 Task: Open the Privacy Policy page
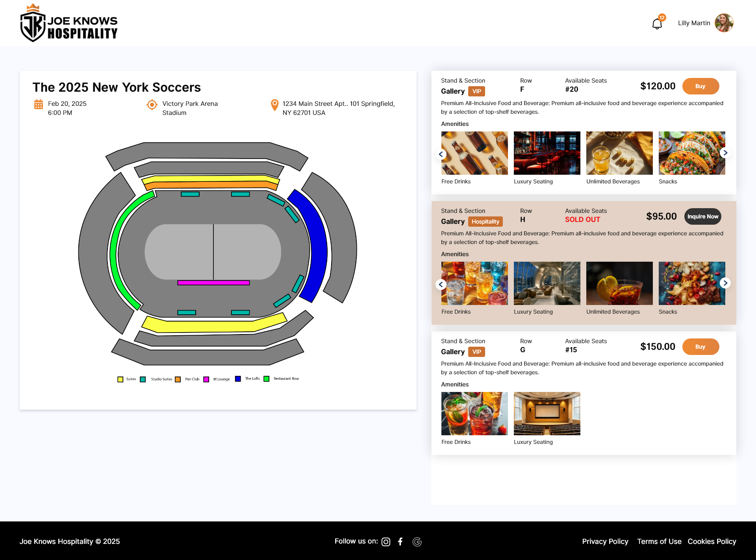click(605, 542)
